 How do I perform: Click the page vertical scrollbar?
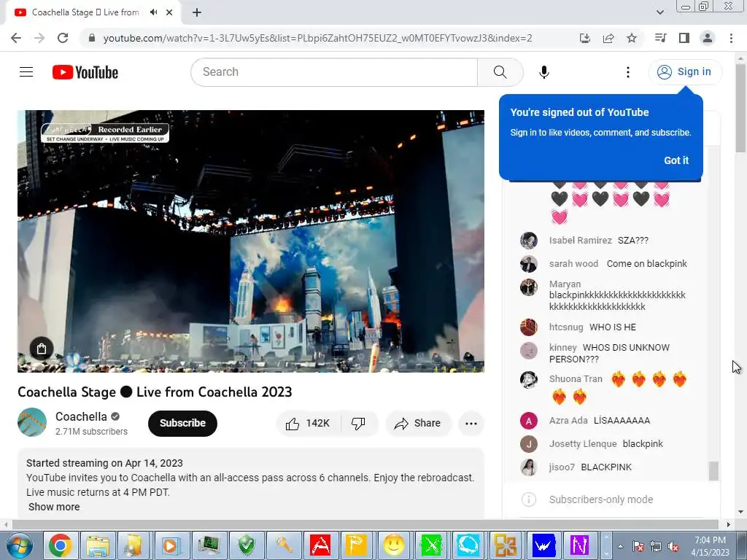(740, 108)
